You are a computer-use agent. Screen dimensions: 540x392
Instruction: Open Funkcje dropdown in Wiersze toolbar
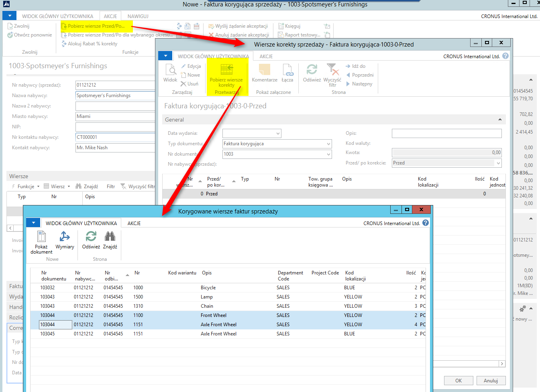(x=26, y=187)
